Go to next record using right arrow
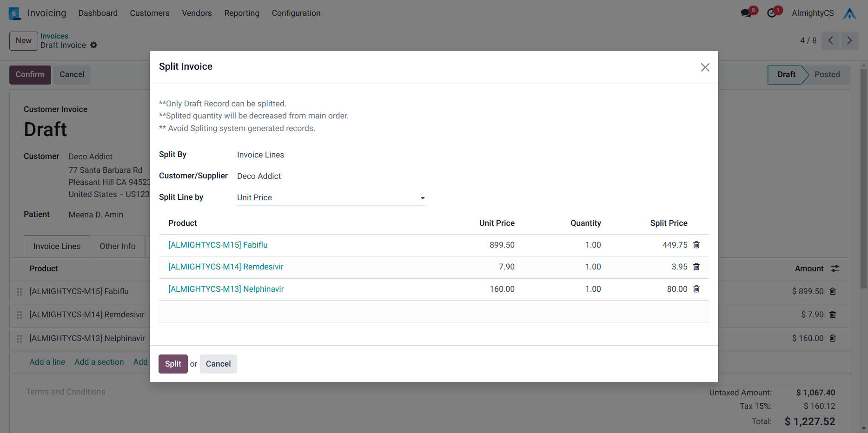Viewport: 868px width, 433px height. (849, 40)
